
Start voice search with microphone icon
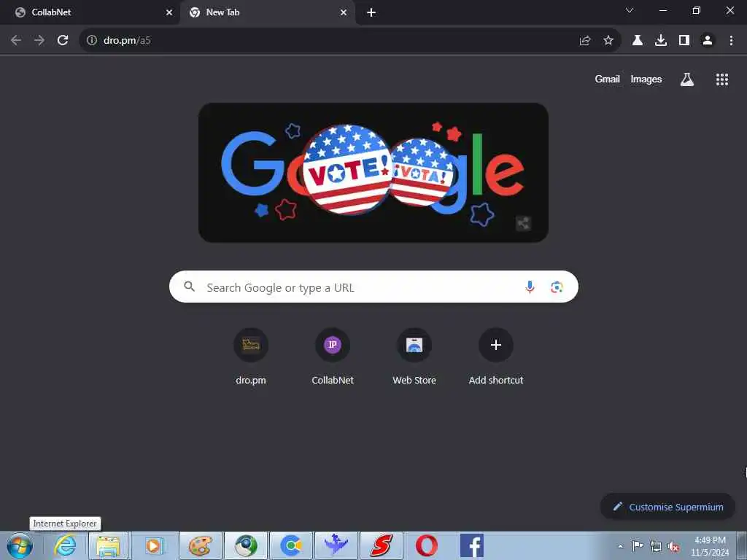point(530,287)
